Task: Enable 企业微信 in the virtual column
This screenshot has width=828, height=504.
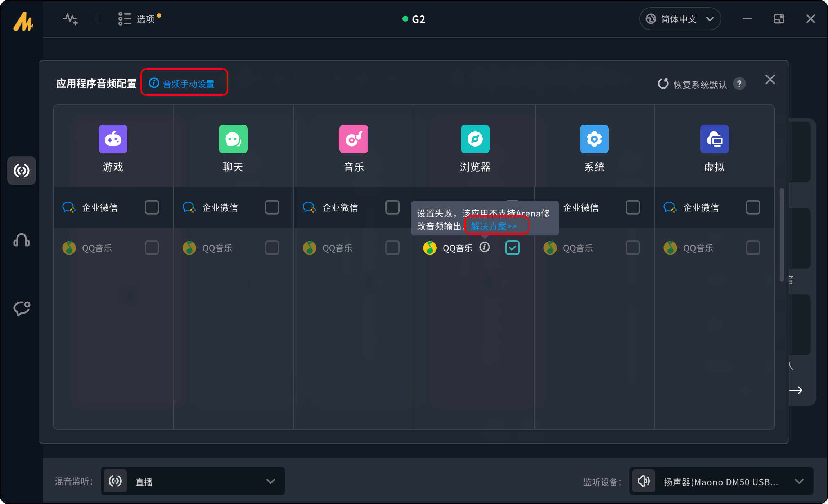Action: click(x=753, y=207)
